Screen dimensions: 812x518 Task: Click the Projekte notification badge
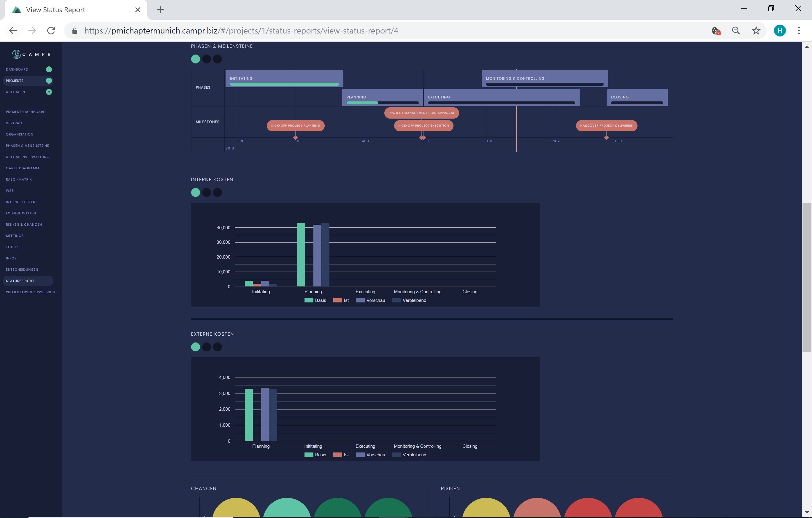coord(49,81)
